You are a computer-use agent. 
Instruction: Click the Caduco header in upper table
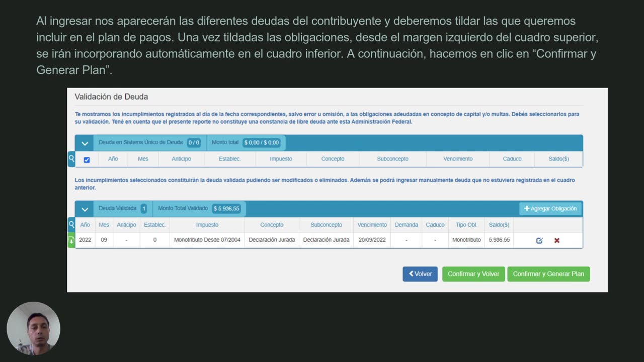(512, 159)
